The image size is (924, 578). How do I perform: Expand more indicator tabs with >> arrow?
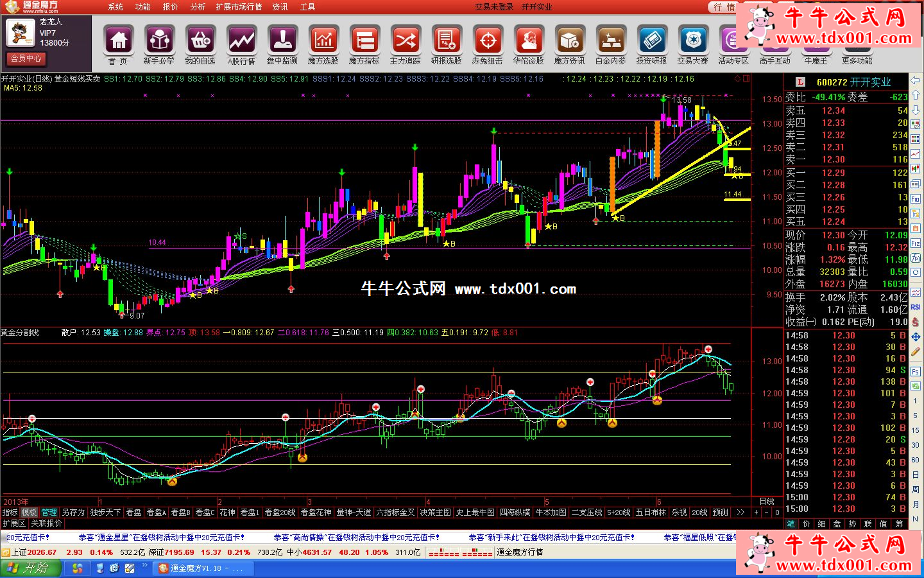pos(740,512)
